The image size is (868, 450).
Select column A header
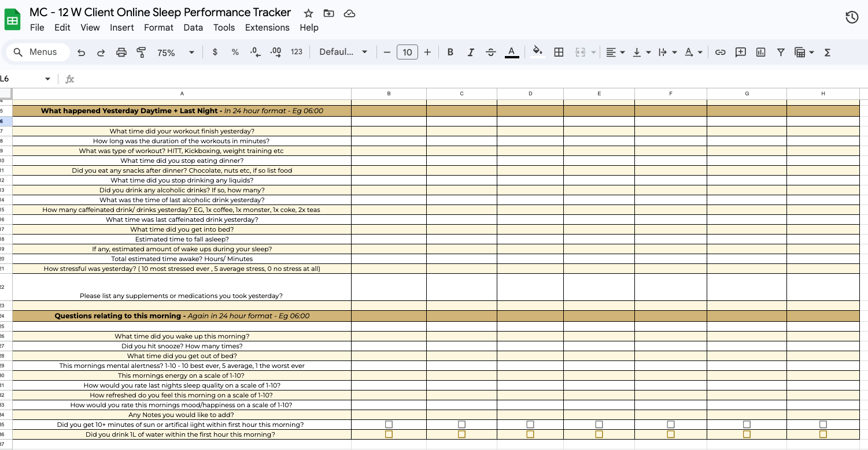click(x=182, y=94)
